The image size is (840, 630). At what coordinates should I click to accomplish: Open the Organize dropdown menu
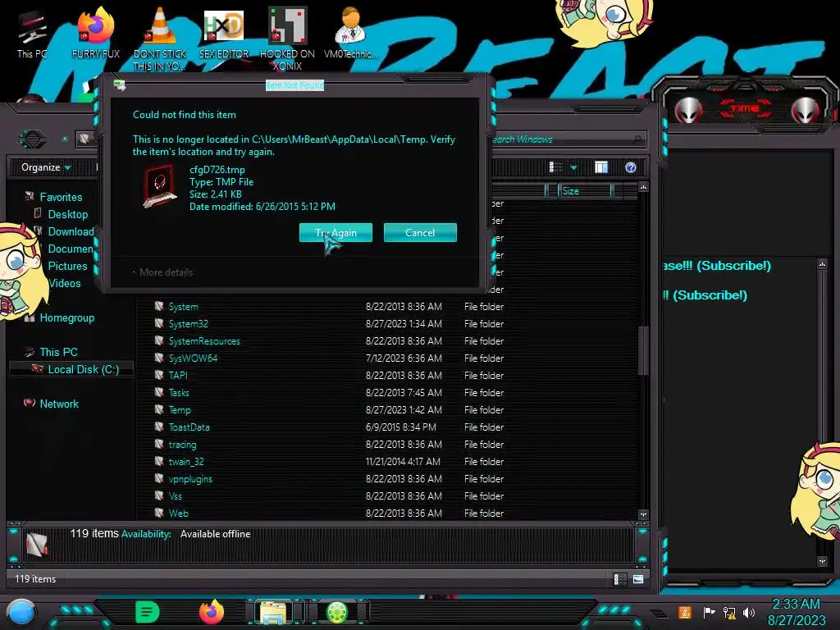click(46, 167)
